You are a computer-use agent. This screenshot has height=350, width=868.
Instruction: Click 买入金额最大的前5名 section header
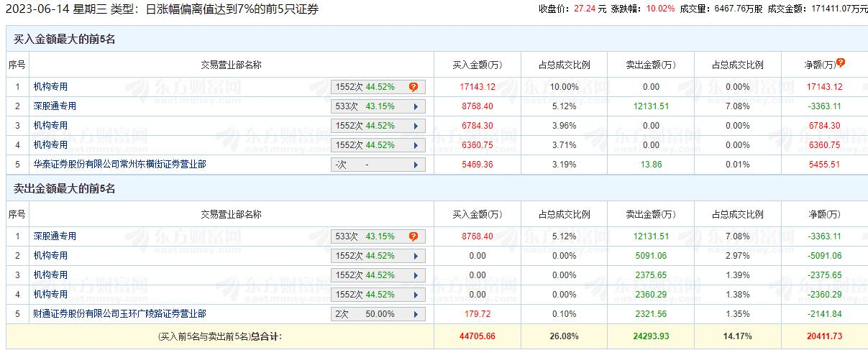(65, 40)
